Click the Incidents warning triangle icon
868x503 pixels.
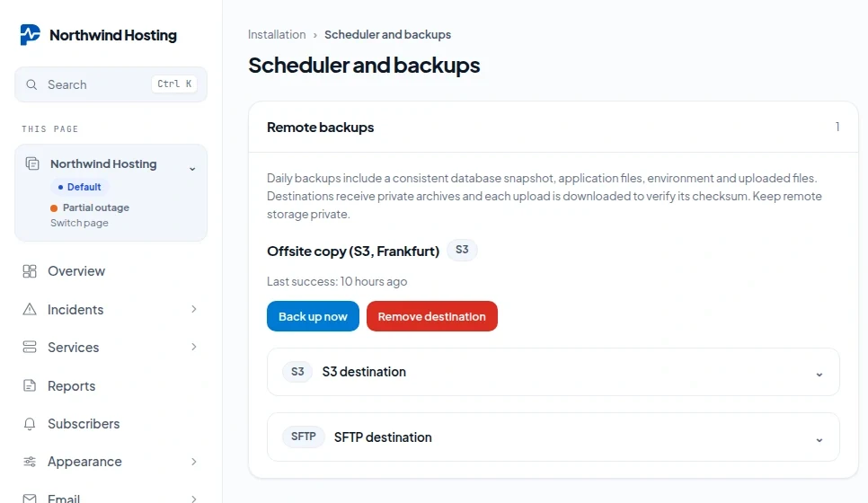[x=30, y=309]
